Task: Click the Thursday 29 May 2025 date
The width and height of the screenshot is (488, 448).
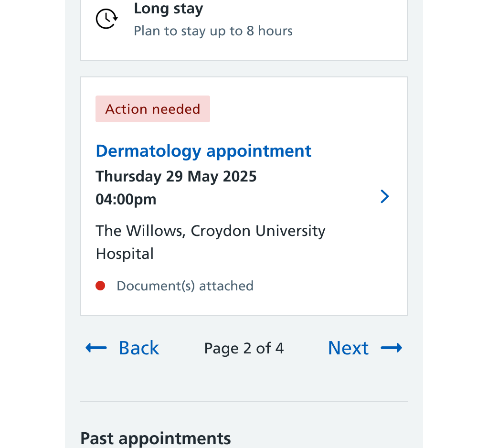Action: [176, 177]
